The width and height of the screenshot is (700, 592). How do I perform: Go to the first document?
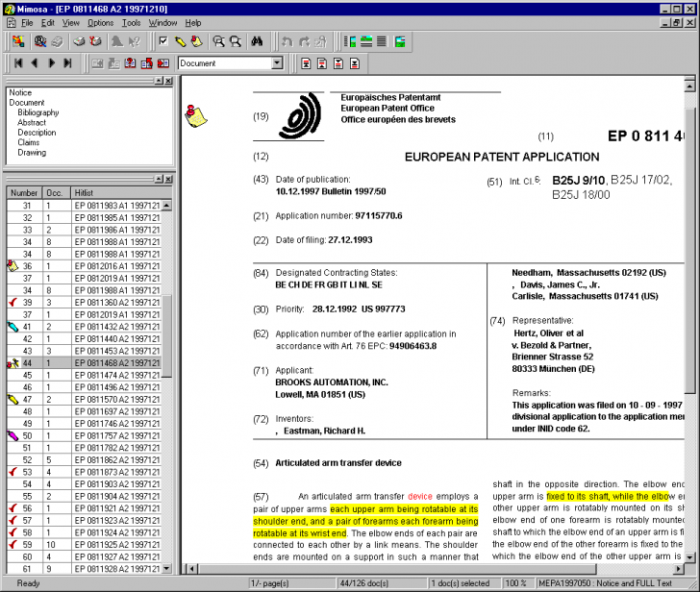pos(18,63)
